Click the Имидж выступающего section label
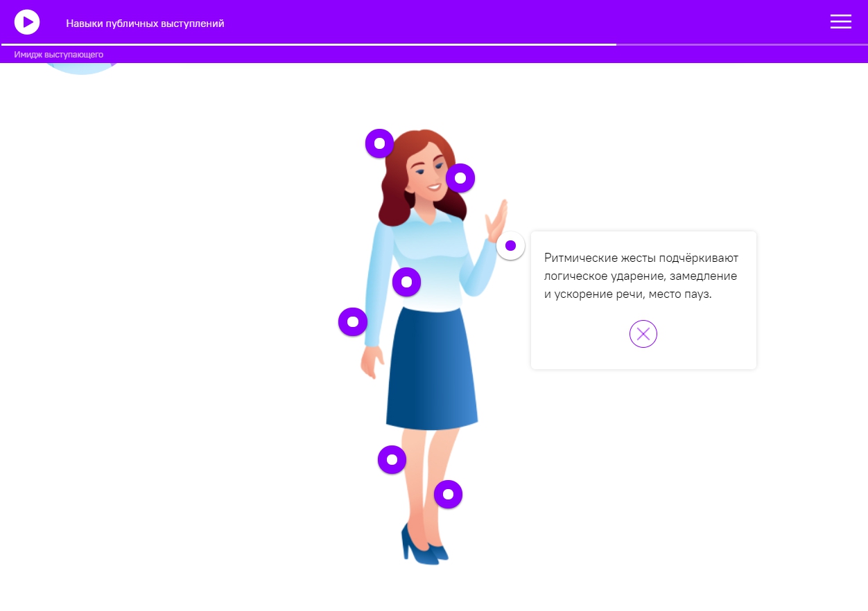This screenshot has width=868, height=611. 59,54
